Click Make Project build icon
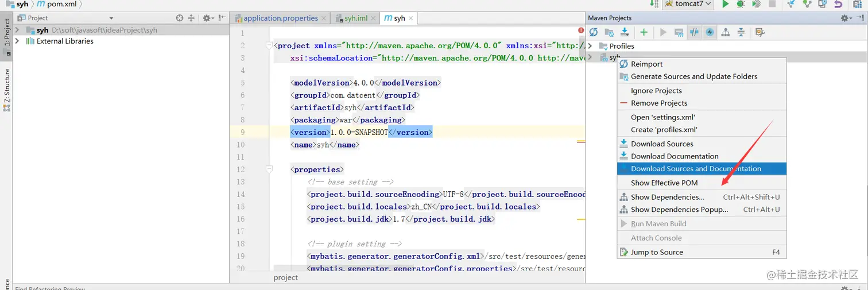 (x=654, y=4)
